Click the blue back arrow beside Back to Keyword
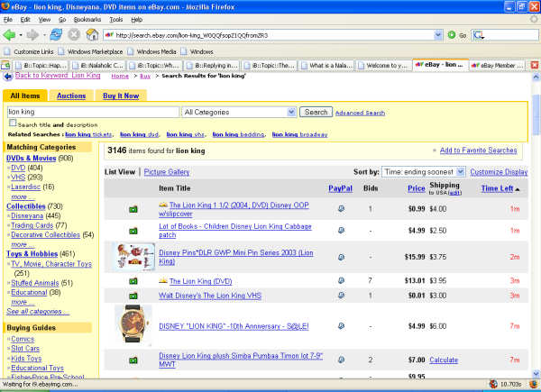 pos(7,77)
